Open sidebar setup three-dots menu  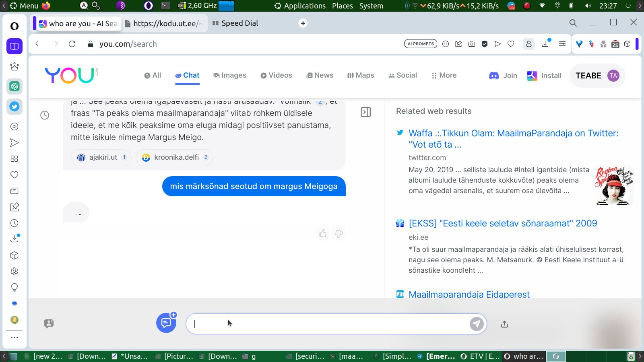tap(14, 337)
